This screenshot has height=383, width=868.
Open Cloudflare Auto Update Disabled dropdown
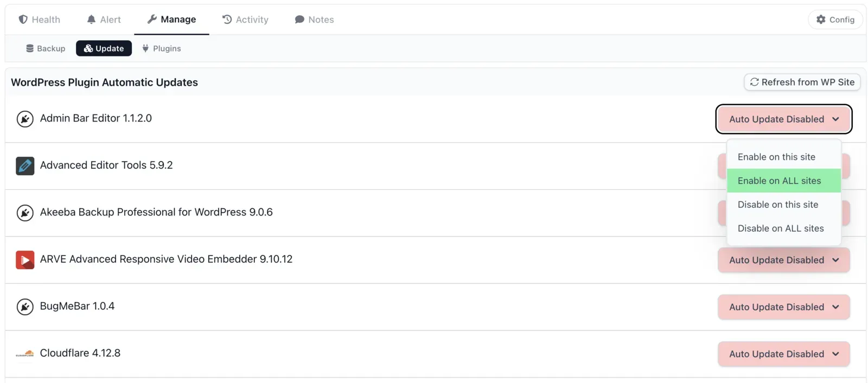click(x=784, y=354)
